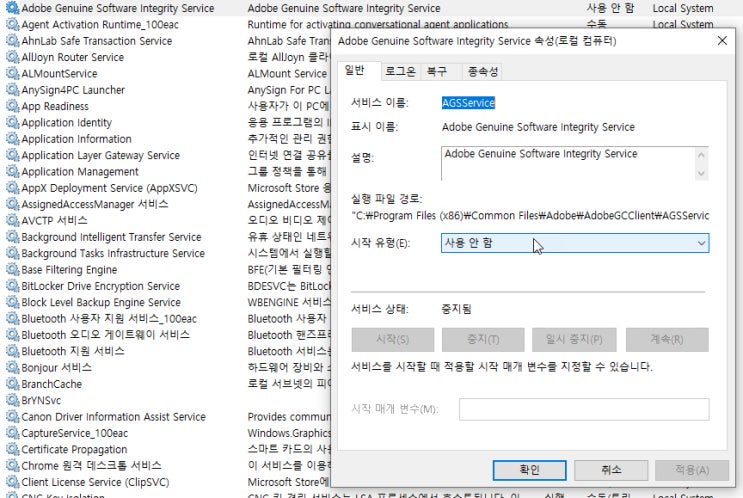This screenshot has height=498, width=743.
Task: Click gear icon beside Background Intelligent Transfer Service
Action: [x=12, y=237]
